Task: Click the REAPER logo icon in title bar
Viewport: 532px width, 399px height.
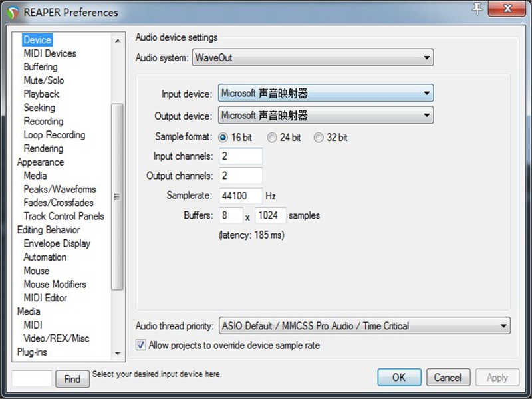Action: click(x=12, y=12)
